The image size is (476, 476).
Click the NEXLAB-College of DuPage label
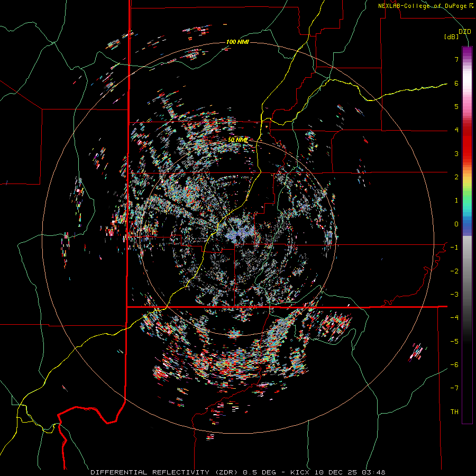[x=426, y=6]
